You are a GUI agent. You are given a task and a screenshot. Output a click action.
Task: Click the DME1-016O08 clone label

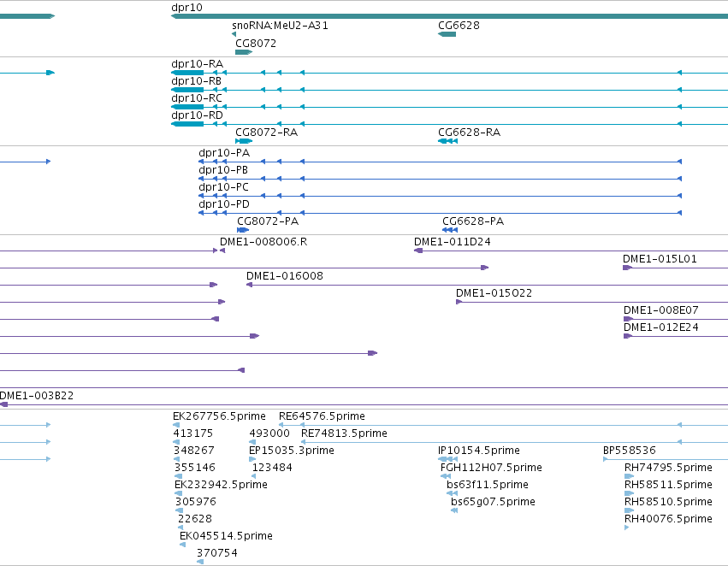point(285,276)
